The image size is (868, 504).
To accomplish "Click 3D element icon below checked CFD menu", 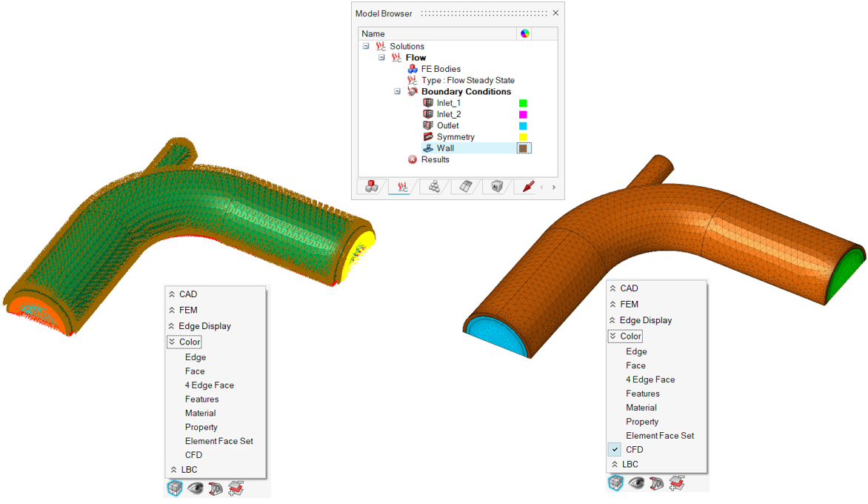I will click(656, 483).
